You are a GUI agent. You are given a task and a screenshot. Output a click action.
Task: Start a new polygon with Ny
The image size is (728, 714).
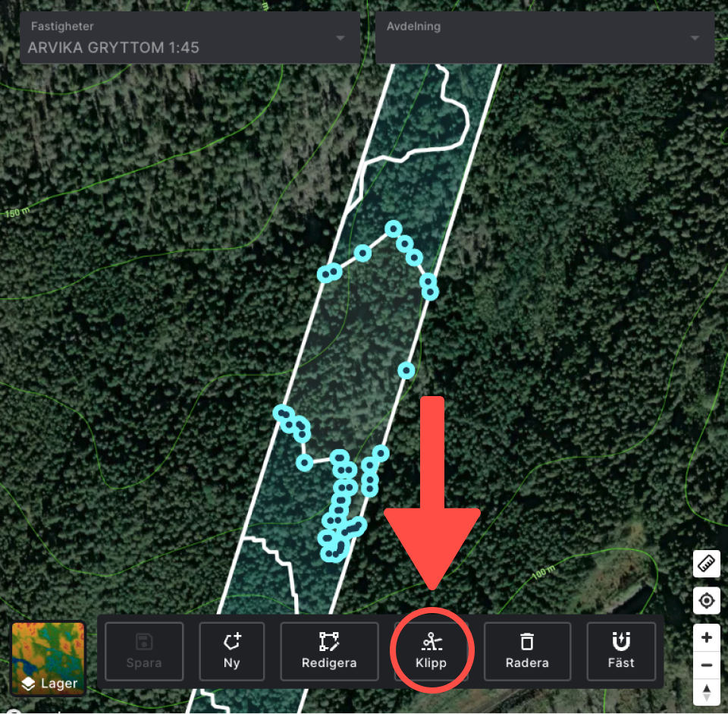pos(232,651)
